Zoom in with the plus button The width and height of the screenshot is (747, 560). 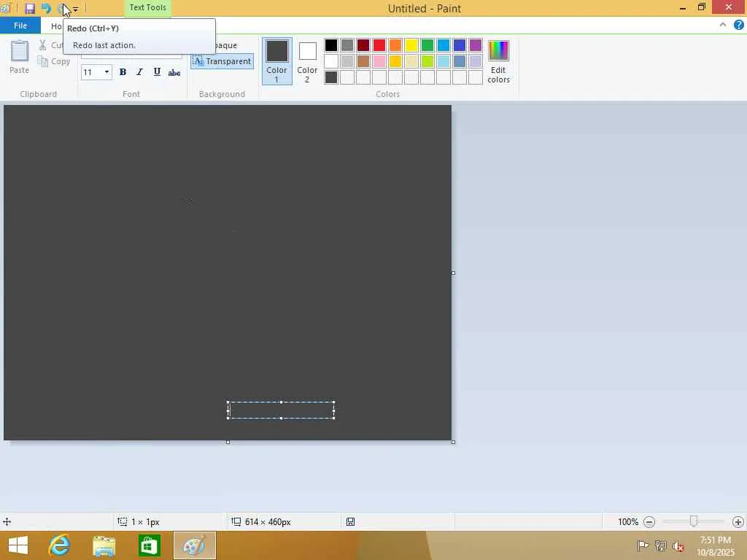(x=738, y=522)
